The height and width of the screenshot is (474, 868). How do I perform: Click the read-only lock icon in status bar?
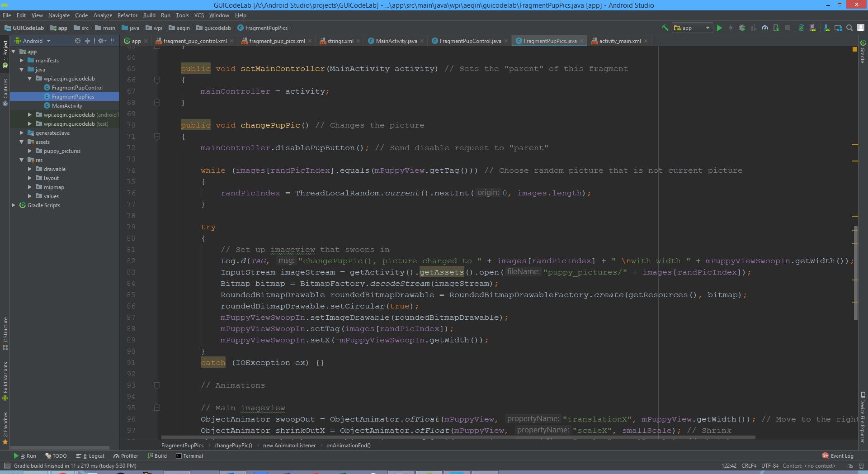coord(850,465)
